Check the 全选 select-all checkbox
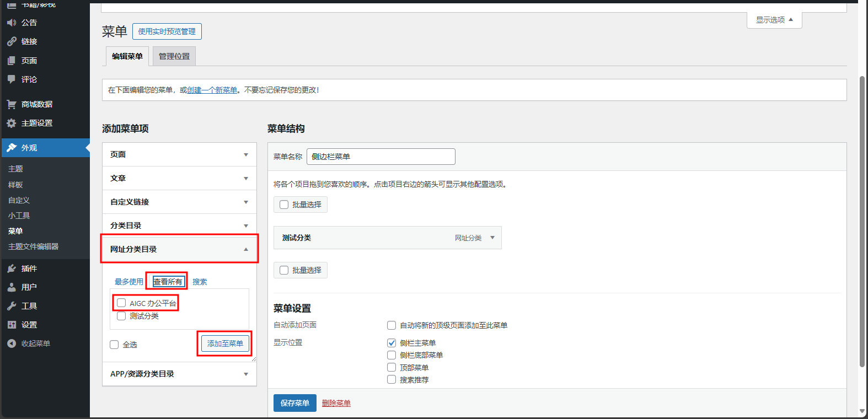Image resolution: width=868 pixels, height=419 pixels. pyautogui.click(x=114, y=345)
